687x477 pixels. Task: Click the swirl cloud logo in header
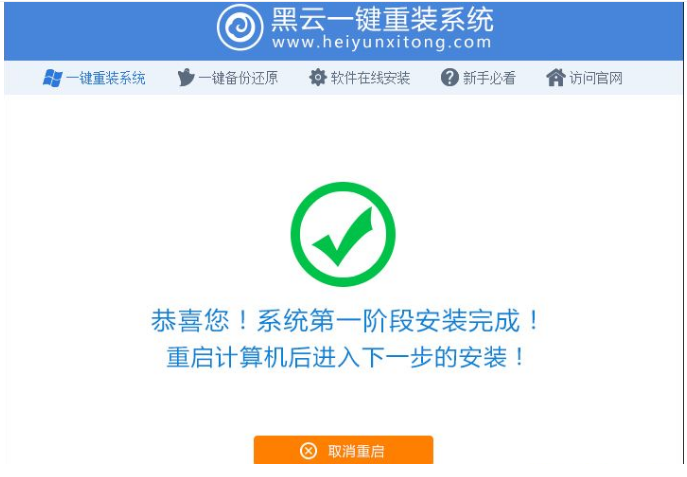(240, 28)
